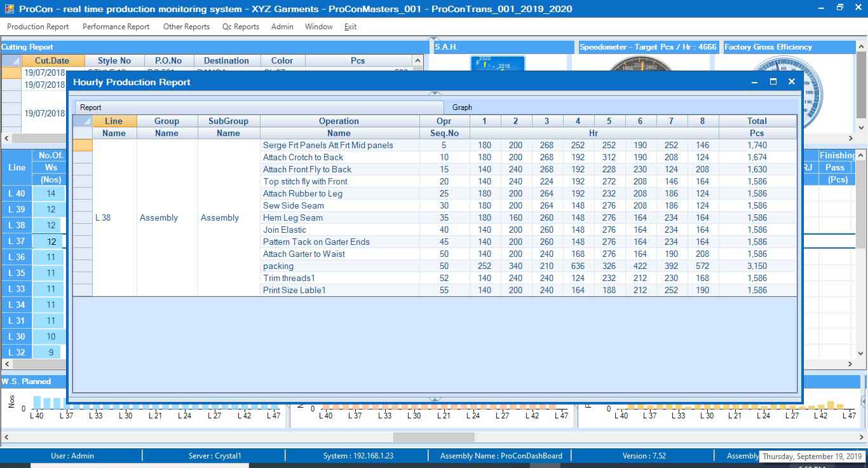Sort by the Cut.Date column header
868x468 pixels.
tap(53, 60)
